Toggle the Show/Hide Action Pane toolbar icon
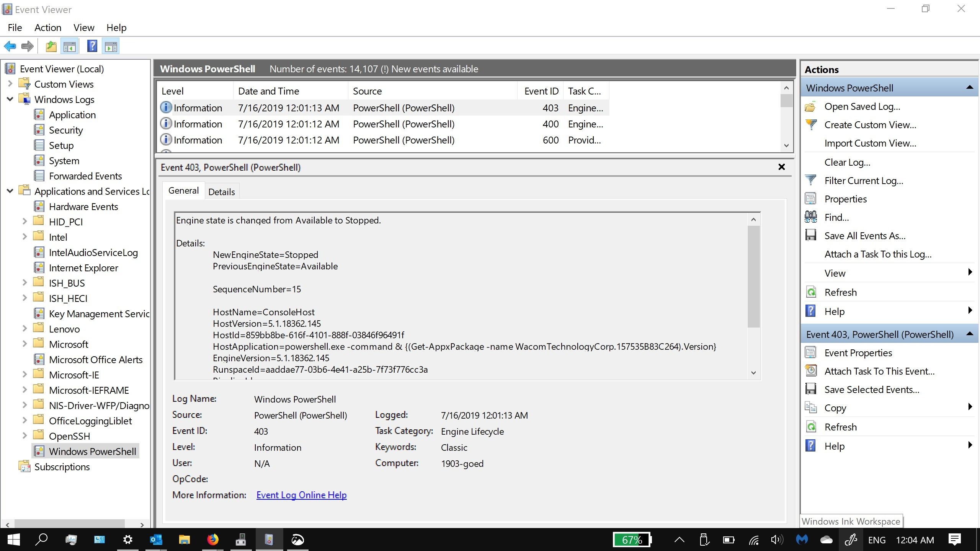The width and height of the screenshot is (980, 551). [111, 47]
